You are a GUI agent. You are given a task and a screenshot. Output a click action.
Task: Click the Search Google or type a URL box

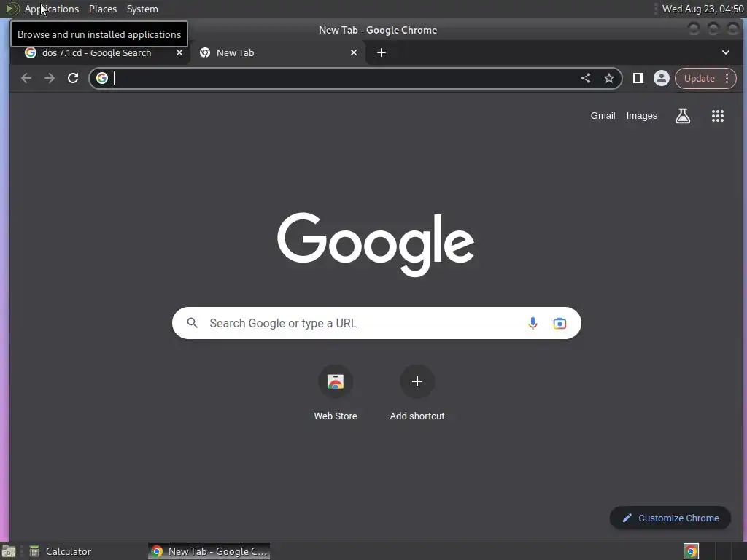point(376,323)
